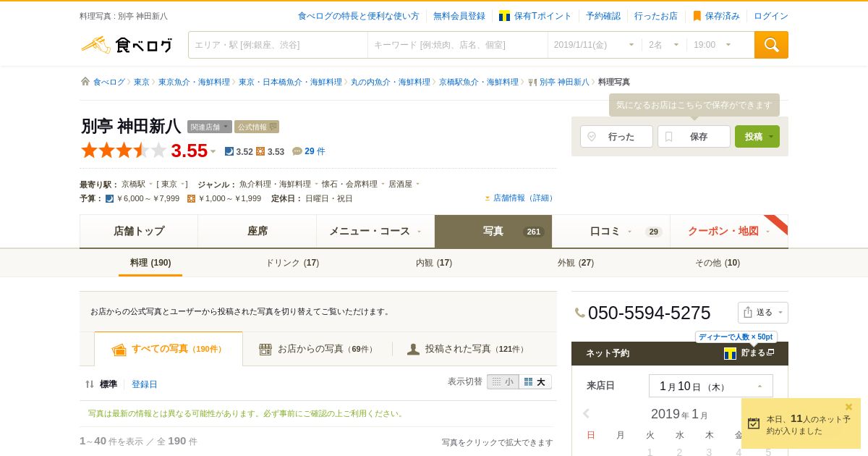868x456 pixels.
Task: Click the home icon in breadcrumb
Action: tap(85, 82)
